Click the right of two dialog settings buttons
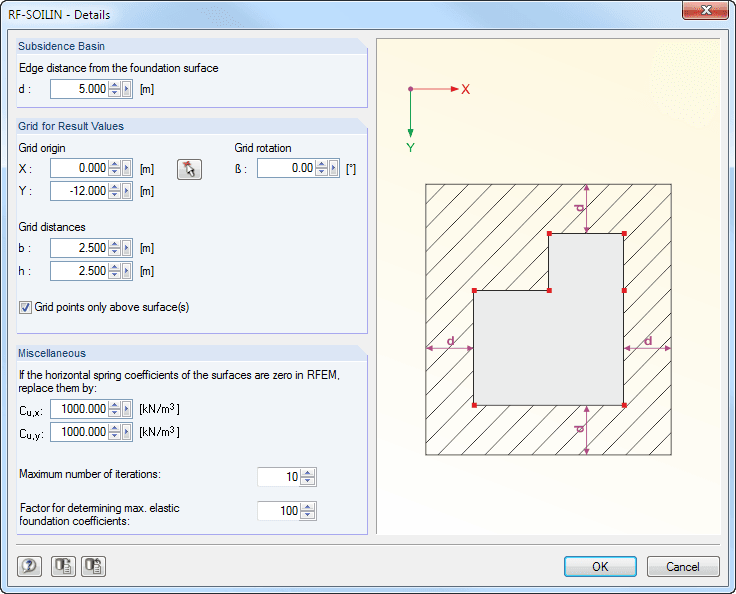 click(x=93, y=566)
